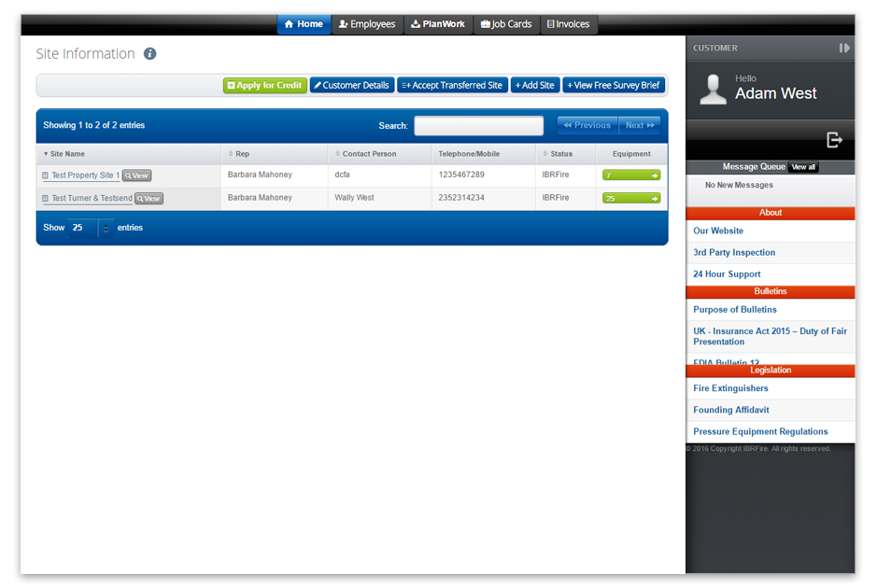Sort table by Status column
Image resolution: width=877 pixels, height=588 pixels.
[x=560, y=154]
